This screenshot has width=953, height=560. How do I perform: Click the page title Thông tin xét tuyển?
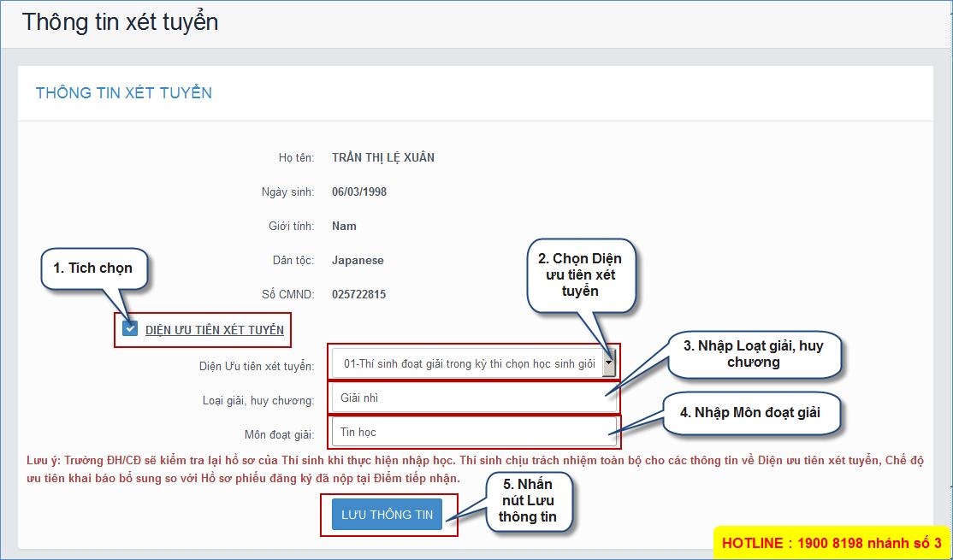coord(120,21)
